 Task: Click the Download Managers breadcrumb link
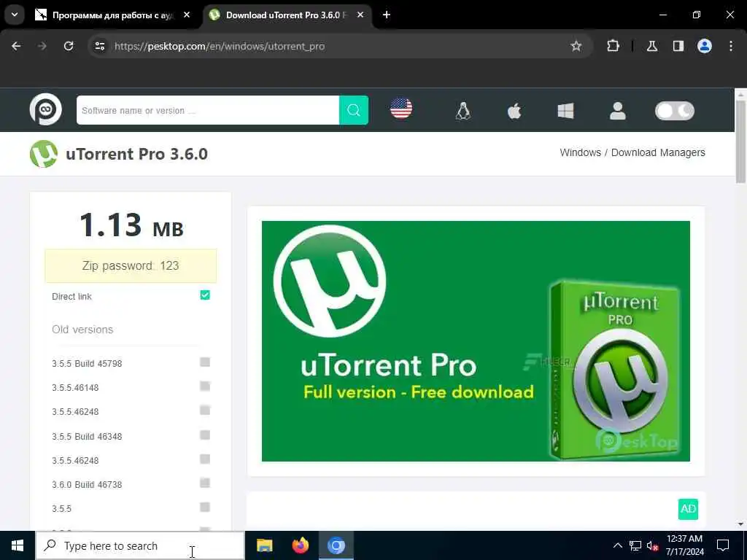[x=658, y=152]
